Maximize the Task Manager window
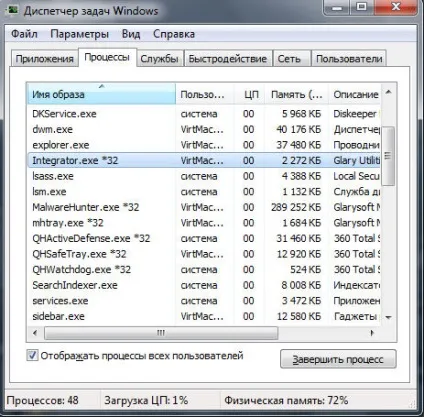 (362, 7)
